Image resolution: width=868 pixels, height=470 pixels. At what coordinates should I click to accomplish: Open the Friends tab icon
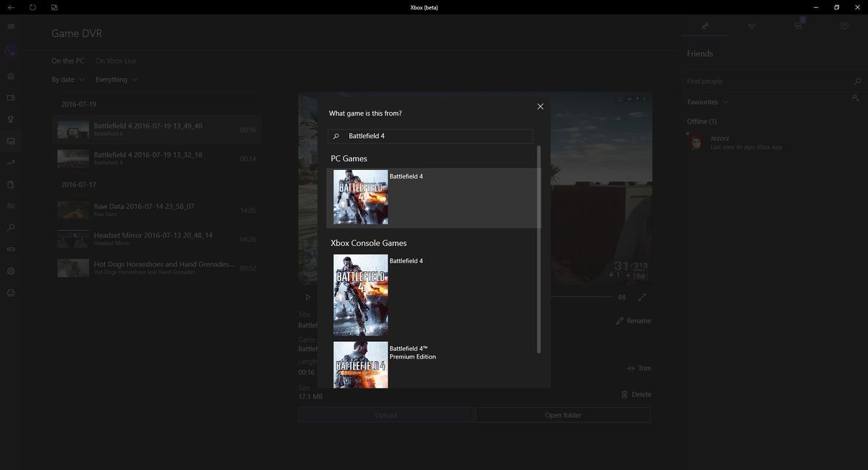pyautogui.click(x=705, y=26)
